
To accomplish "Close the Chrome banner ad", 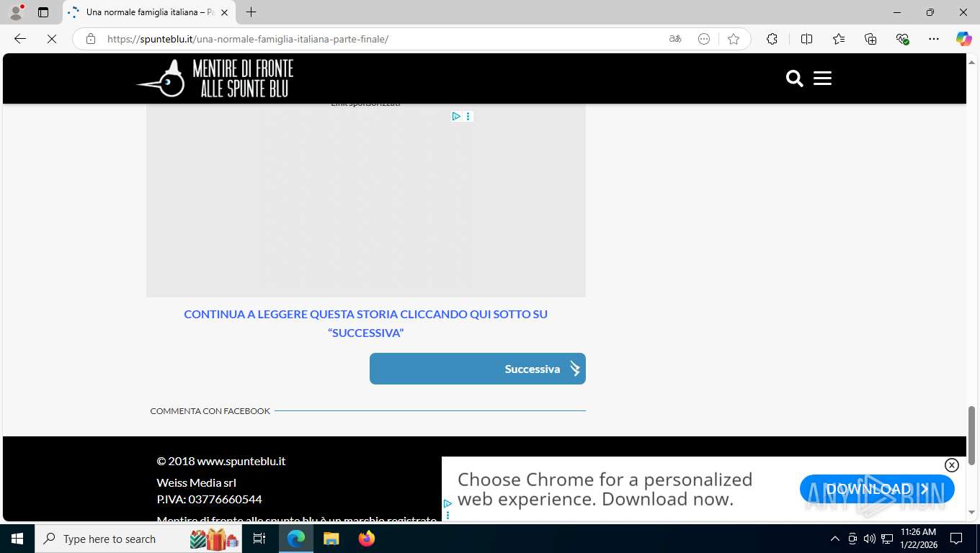I will pos(951,465).
